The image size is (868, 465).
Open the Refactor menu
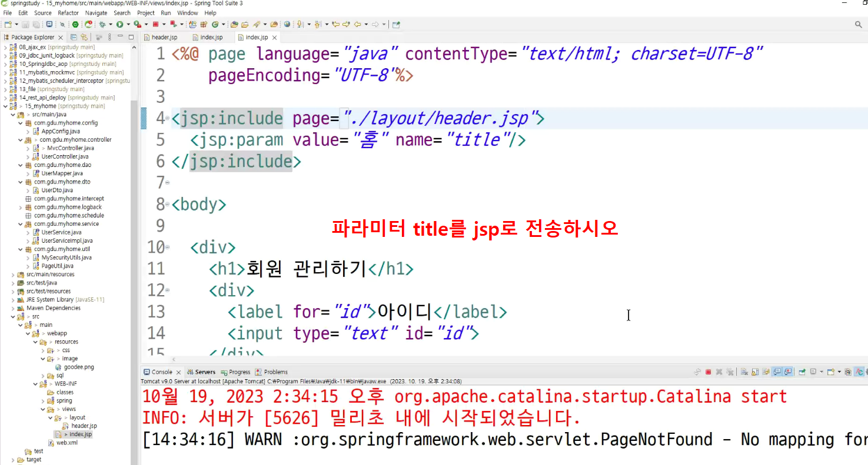(68, 12)
